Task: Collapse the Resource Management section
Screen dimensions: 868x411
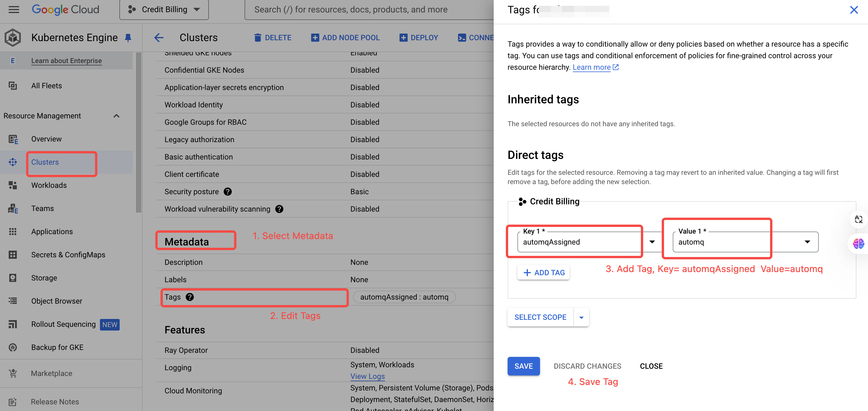Action: point(116,116)
